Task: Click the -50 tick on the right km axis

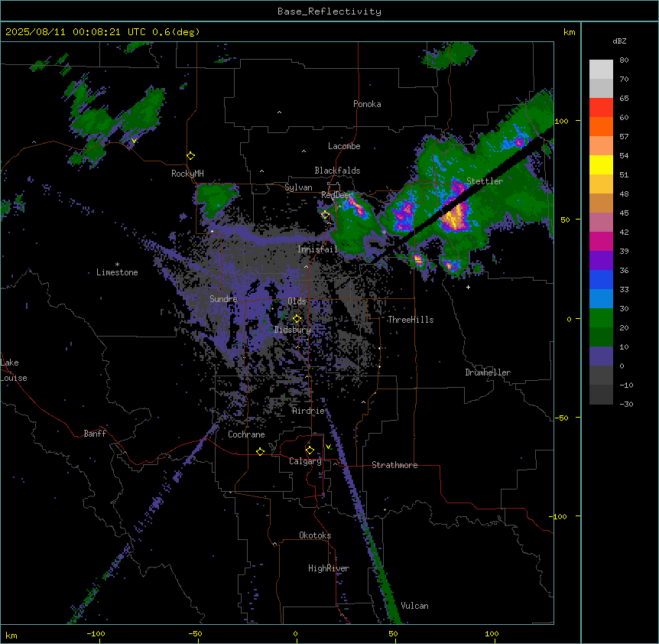Action: (x=561, y=418)
